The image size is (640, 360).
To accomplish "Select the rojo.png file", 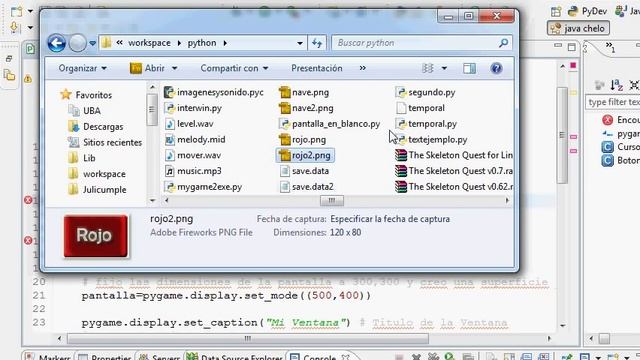I will pyautogui.click(x=302, y=140).
